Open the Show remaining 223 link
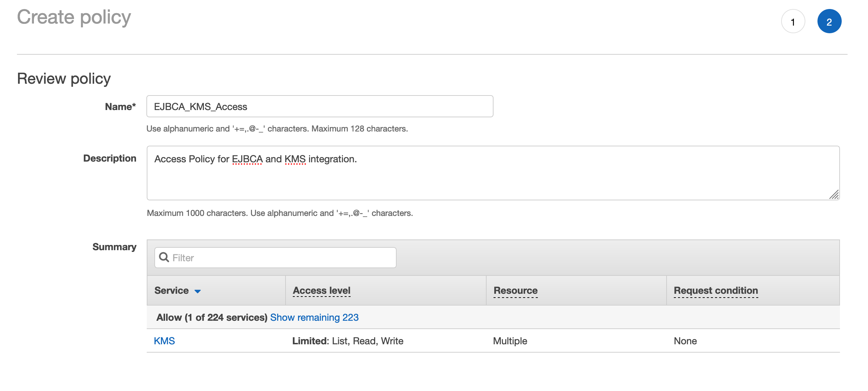The image size is (868, 391). pyautogui.click(x=314, y=317)
